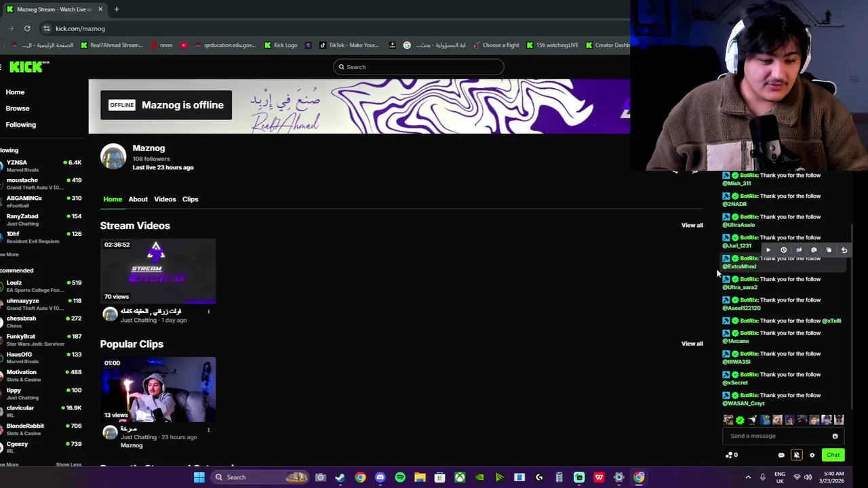The width and height of the screenshot is (868, 488).
Task: Go to Home in the Kick sidebar
Action: tap(15, 92)
